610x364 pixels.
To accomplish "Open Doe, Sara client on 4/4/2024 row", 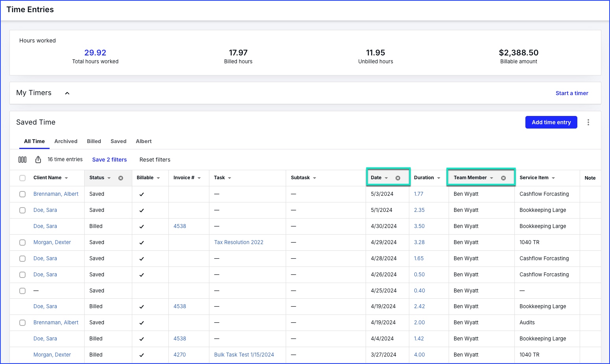I will 45,338.
